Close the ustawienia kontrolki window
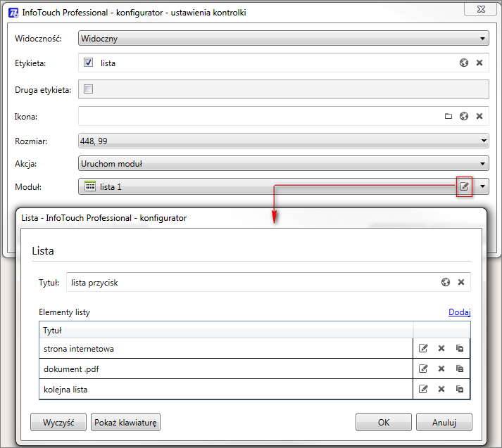Image resolution: width=502 pixels, height=448 pixels. tap(481, 9)
